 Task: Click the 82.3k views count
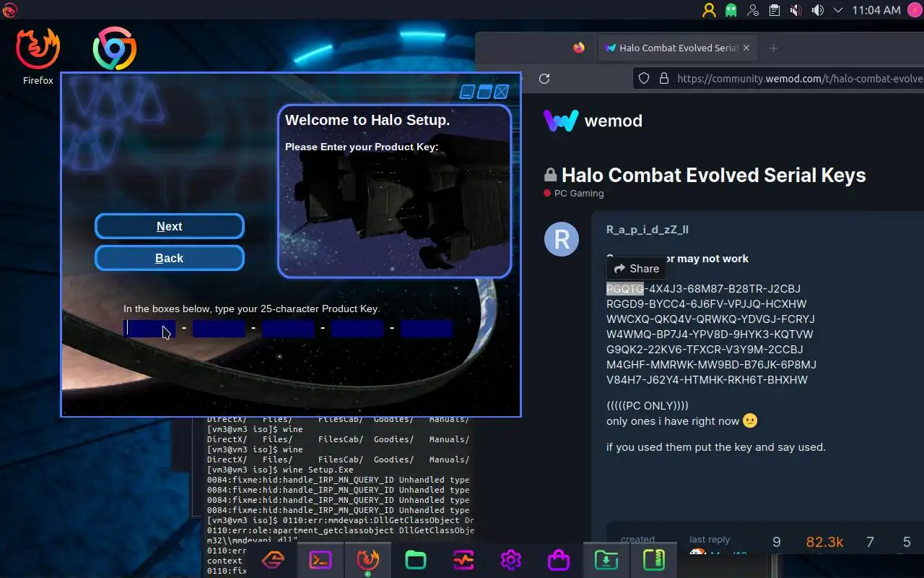824,542
